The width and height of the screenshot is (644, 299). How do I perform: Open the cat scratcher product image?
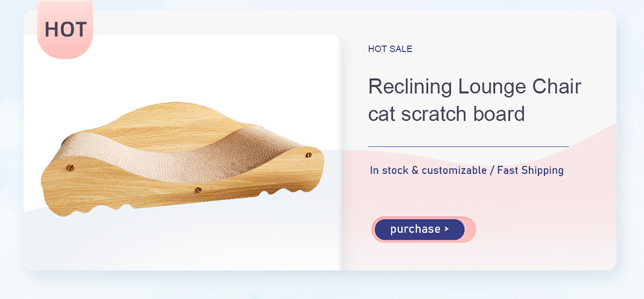point(182,159)
